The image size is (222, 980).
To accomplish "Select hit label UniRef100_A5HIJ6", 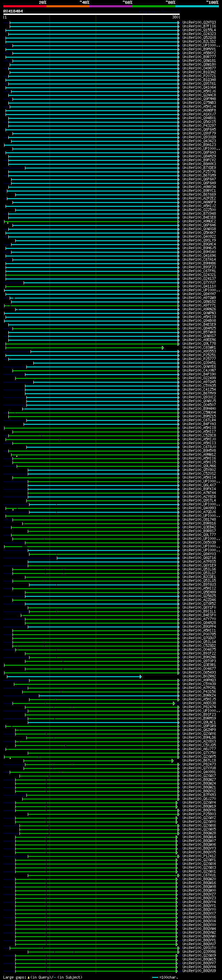I will [x=199, y=91].
